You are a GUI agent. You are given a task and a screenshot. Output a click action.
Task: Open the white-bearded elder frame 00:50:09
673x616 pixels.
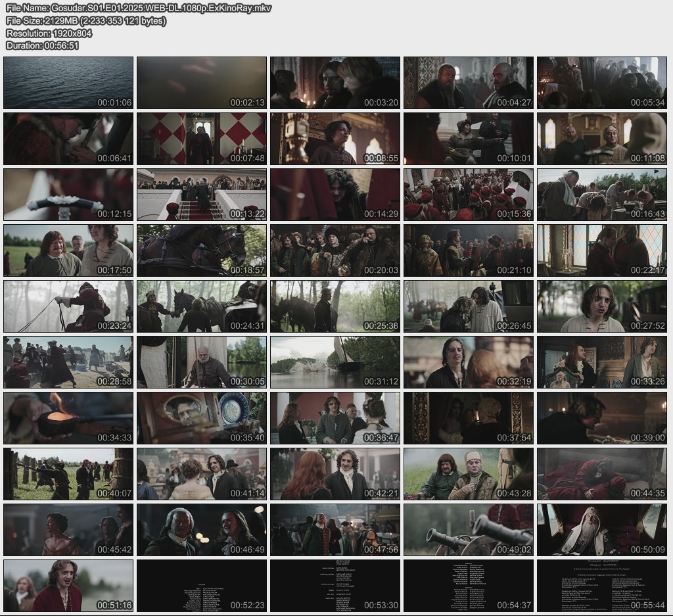(602, 530)
